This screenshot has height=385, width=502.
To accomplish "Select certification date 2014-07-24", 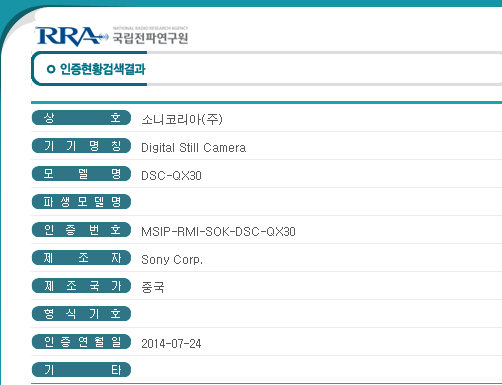I will click(171, 344).
